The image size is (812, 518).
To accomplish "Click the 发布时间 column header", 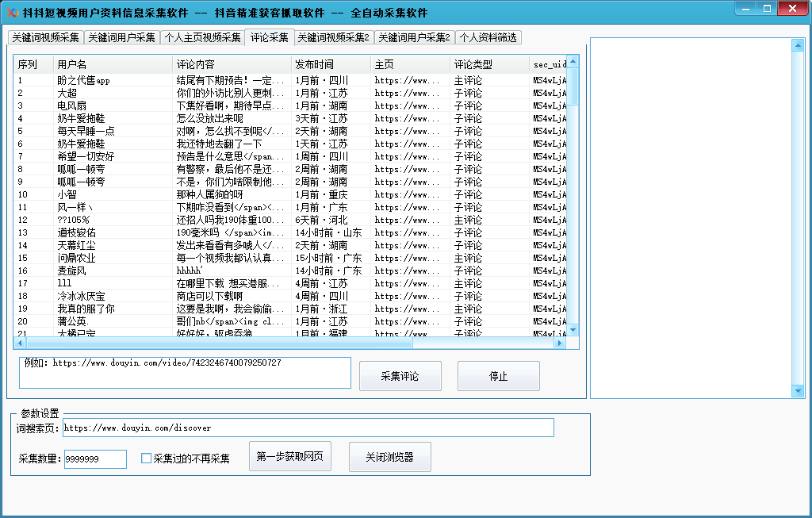I will point(331,64).
